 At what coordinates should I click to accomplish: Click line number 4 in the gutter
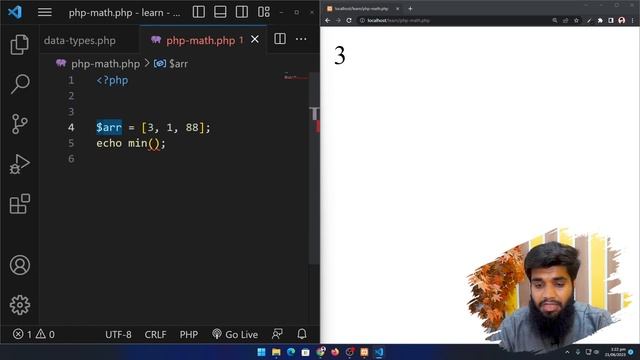pyautogui.click(x=71, y=127)
